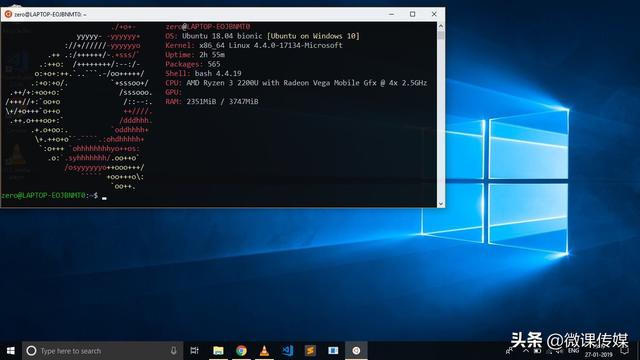Click the Kernel line x86_64 Linux 4.4.0-17134-Microsoft
The width and height of the screenshot is (640, 360).
click(254, 45)
